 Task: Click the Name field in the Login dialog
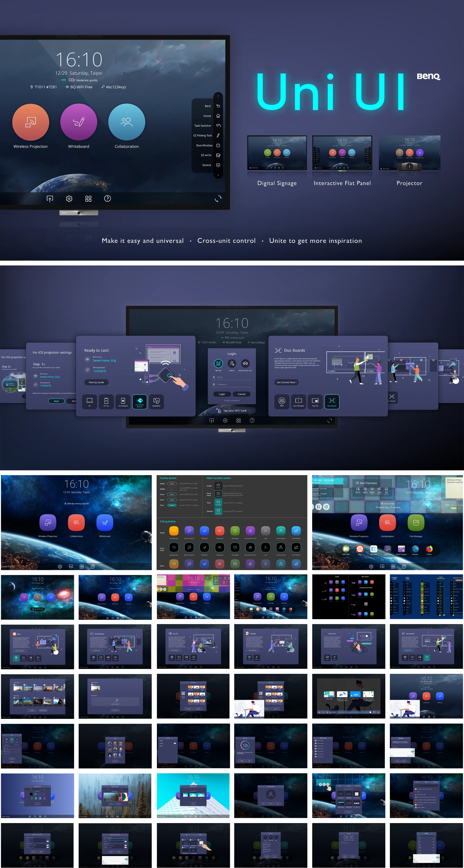coord(233,377)
